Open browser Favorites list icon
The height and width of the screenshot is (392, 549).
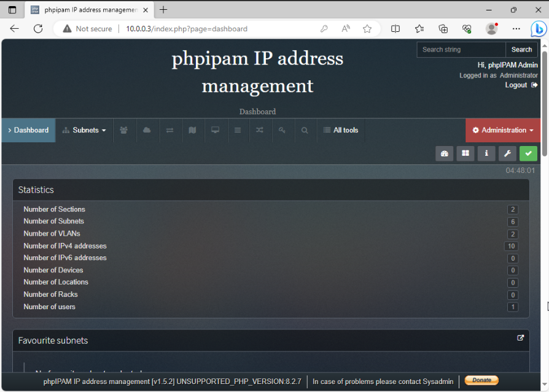tap(419, 29)
